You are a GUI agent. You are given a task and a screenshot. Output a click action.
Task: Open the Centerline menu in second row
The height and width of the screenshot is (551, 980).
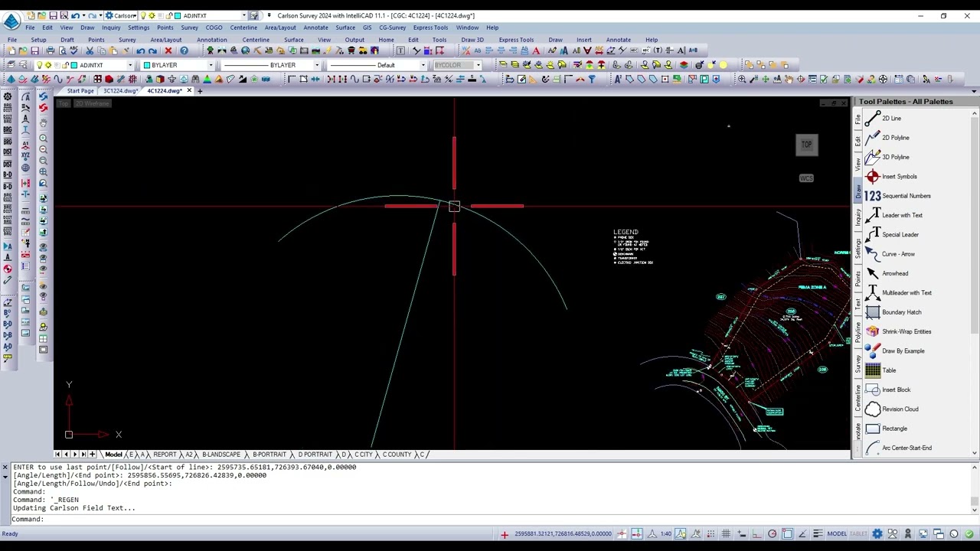256,40
